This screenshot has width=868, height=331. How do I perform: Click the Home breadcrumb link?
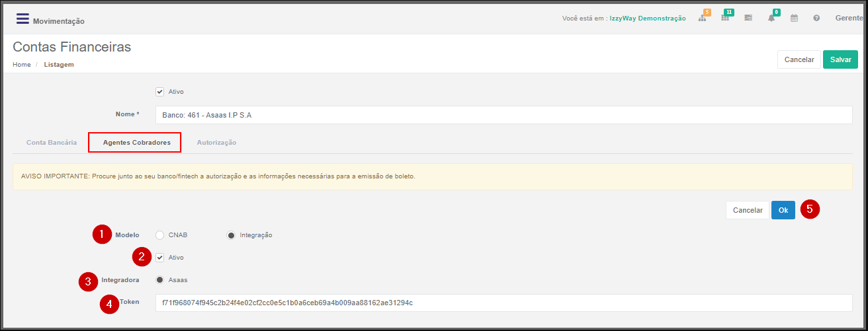(22, 65)
